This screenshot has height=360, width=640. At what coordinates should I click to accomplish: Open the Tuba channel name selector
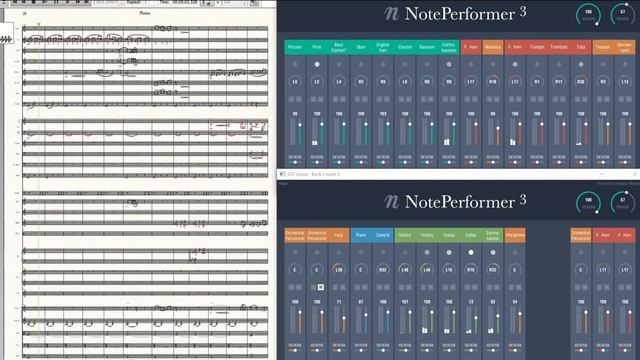581,47
